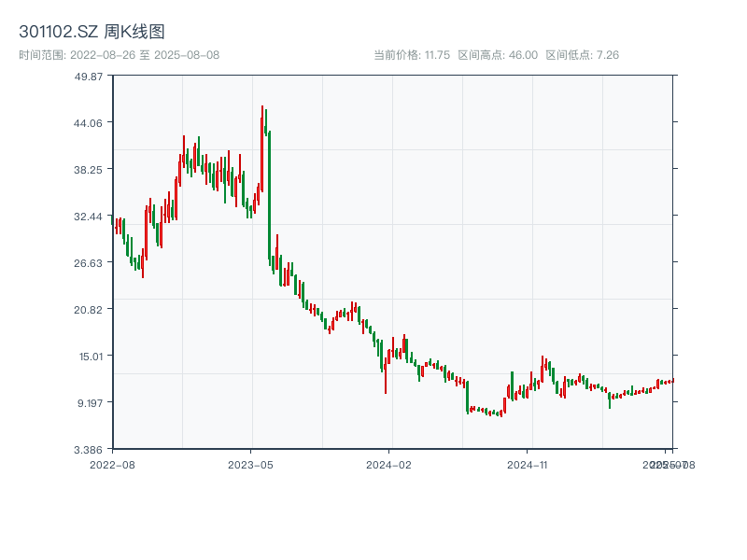Click the 38.25 y-axis label
747x560 pixels.
tap(90, 169)
